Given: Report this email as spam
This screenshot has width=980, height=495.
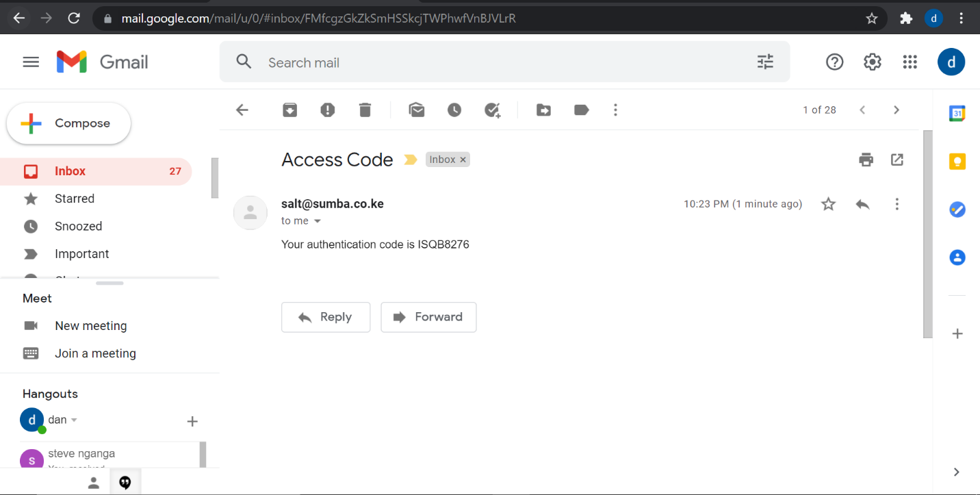Looking at the screenshot, I should tap(328, 110).
